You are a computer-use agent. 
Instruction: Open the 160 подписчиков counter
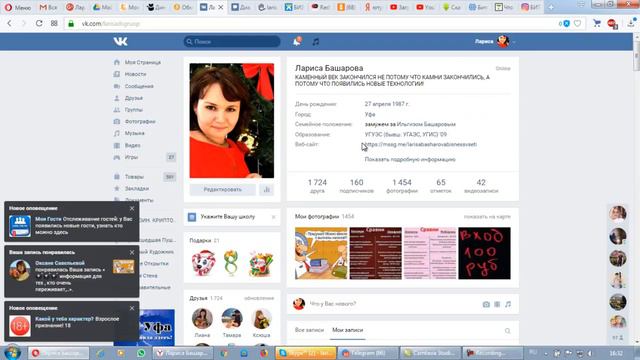[356, 186]
